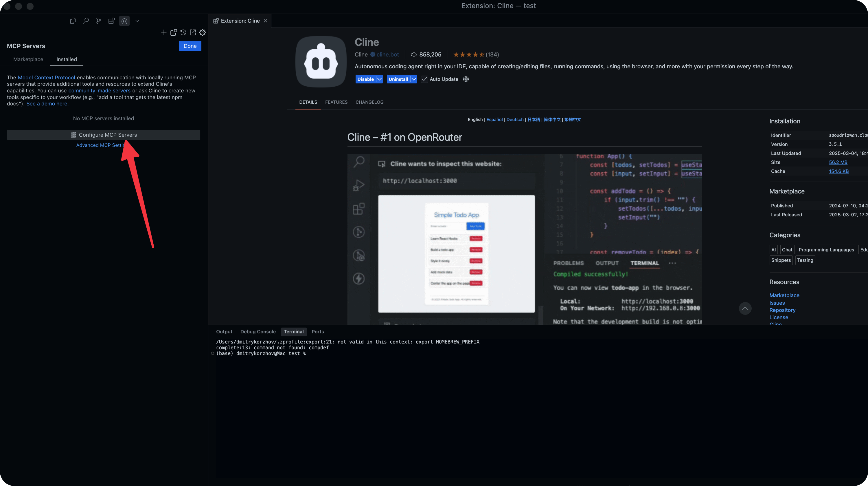Expand the Disable button dropdown arrow
The width and height of the screenshot is (868, 486).
point(379,79)
